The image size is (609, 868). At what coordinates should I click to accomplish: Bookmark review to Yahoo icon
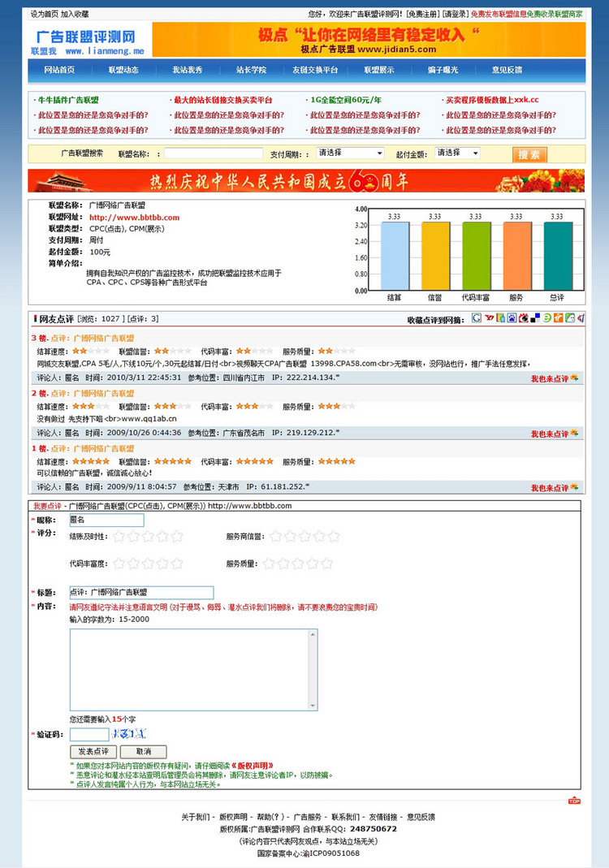pyautogui.click(x=490, y=317)
